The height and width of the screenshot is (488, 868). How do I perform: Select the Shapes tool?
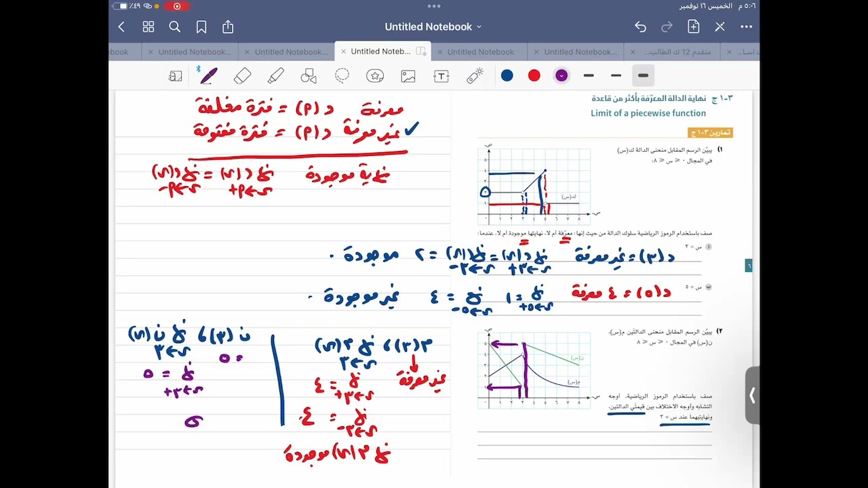(309, 76)
